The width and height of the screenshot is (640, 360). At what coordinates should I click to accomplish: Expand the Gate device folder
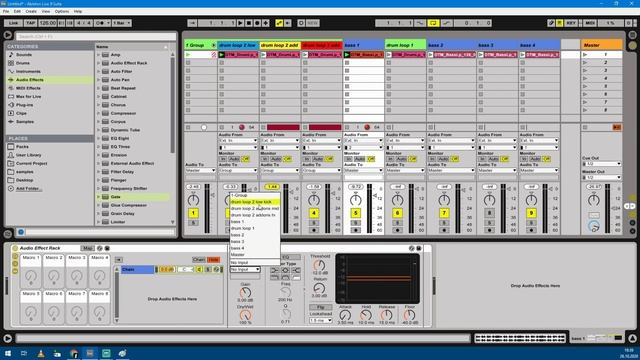pyautogui.click(x=98, y=197)
